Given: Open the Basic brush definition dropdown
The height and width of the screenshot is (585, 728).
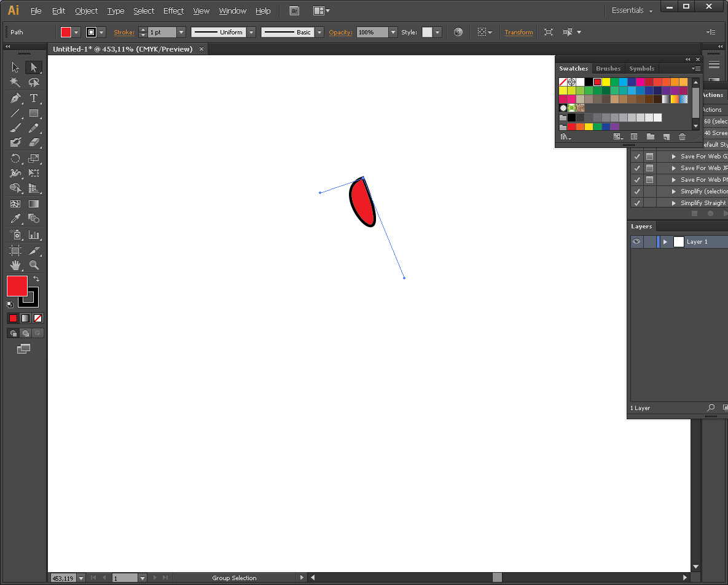Looking at the screenshot, I should pos(319,32).
